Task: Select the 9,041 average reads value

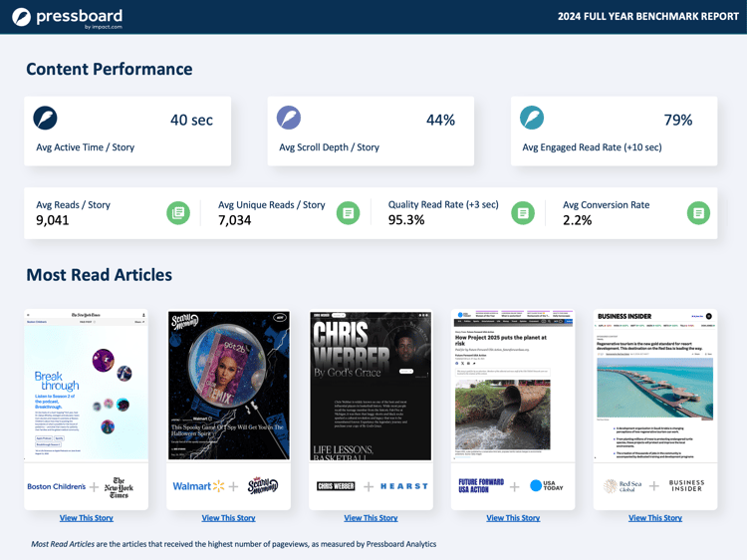Action: pyautogui.click(x=53, y=220)
